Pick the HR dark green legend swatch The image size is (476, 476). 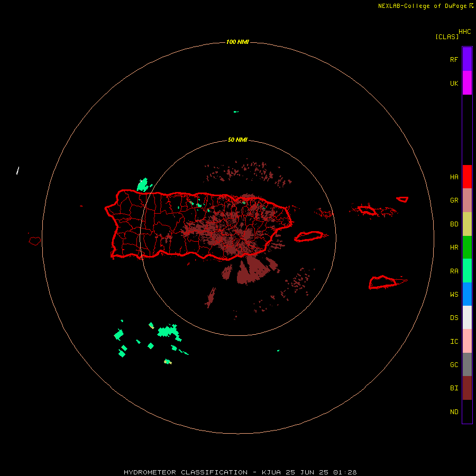[467, 248]
